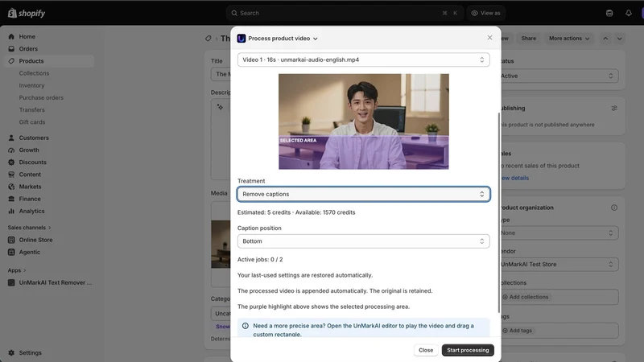Go to previous product arrow
The width and height of the screenshot is (644, 362).
[605, 38]
